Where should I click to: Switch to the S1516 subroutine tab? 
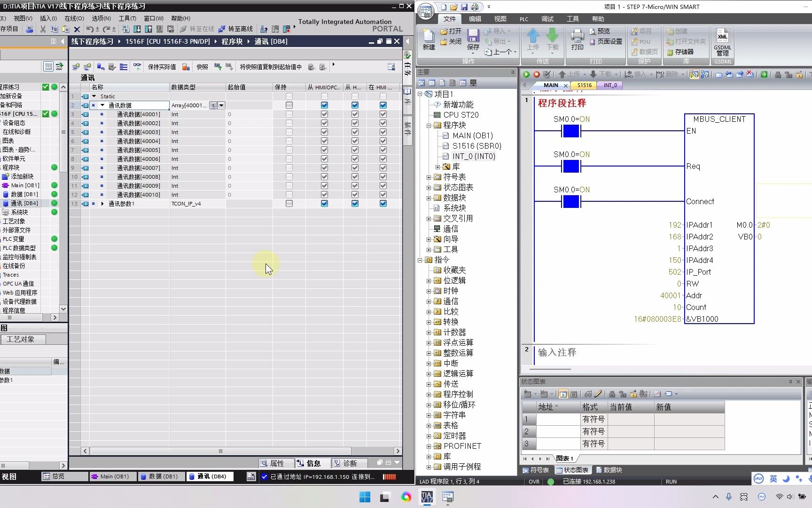tap(584, 85)
